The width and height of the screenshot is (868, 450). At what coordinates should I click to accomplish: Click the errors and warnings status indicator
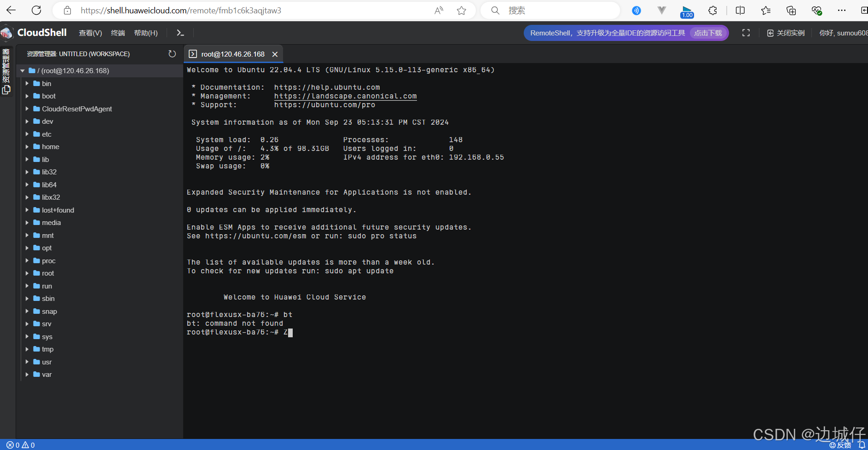20,445
